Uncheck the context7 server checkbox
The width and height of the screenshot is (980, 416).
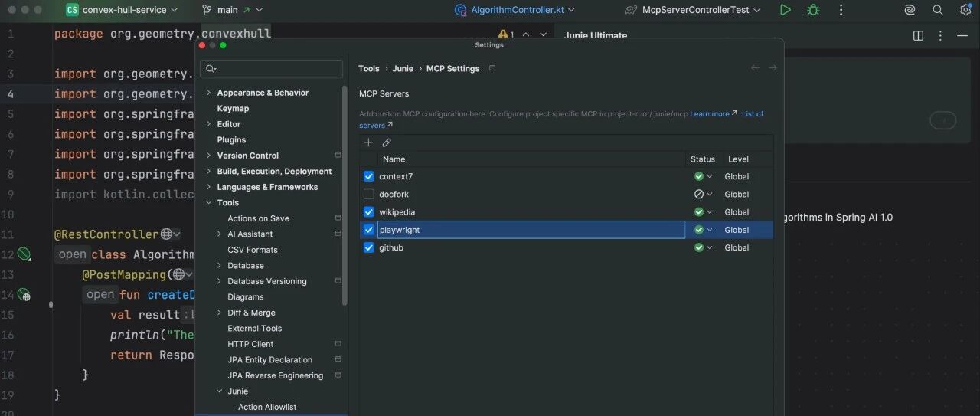pyautogui.click(x=369, y=176)
